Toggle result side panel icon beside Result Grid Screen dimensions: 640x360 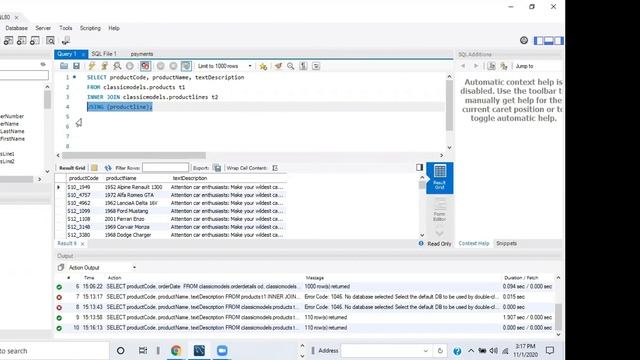tap(419, 167)
